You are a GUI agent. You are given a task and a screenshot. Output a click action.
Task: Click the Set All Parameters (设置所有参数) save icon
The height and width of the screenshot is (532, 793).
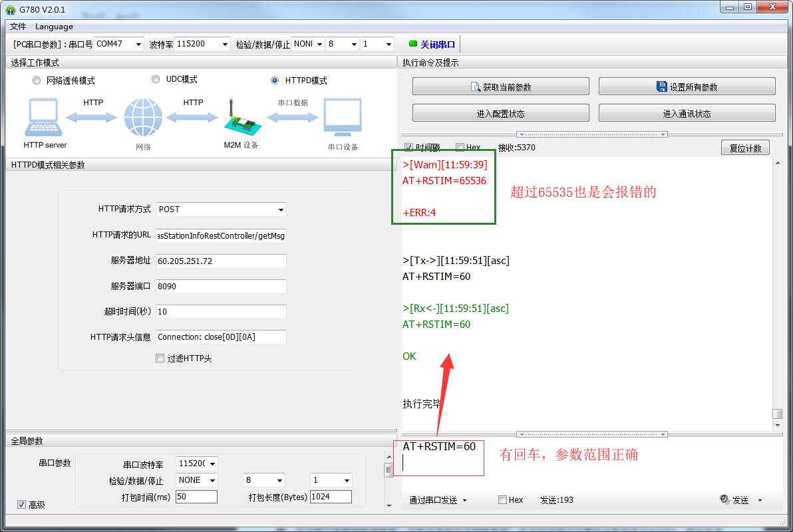pos(661,87)
